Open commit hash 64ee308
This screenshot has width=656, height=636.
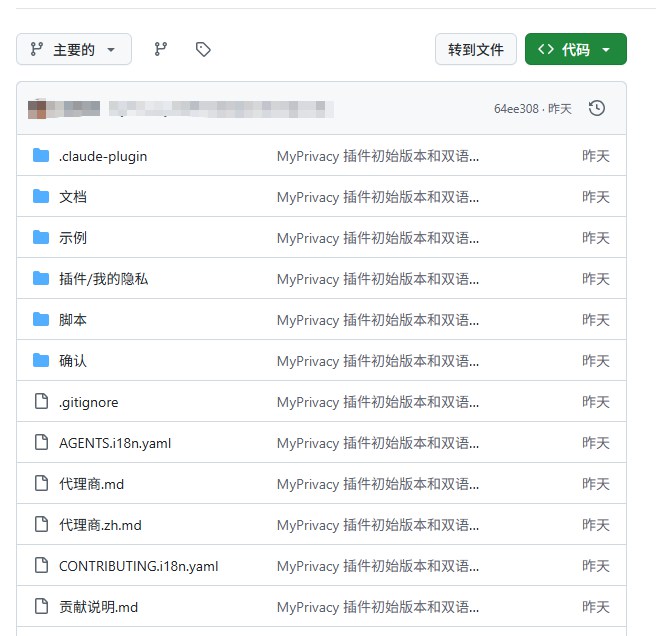tap(516, 109)
